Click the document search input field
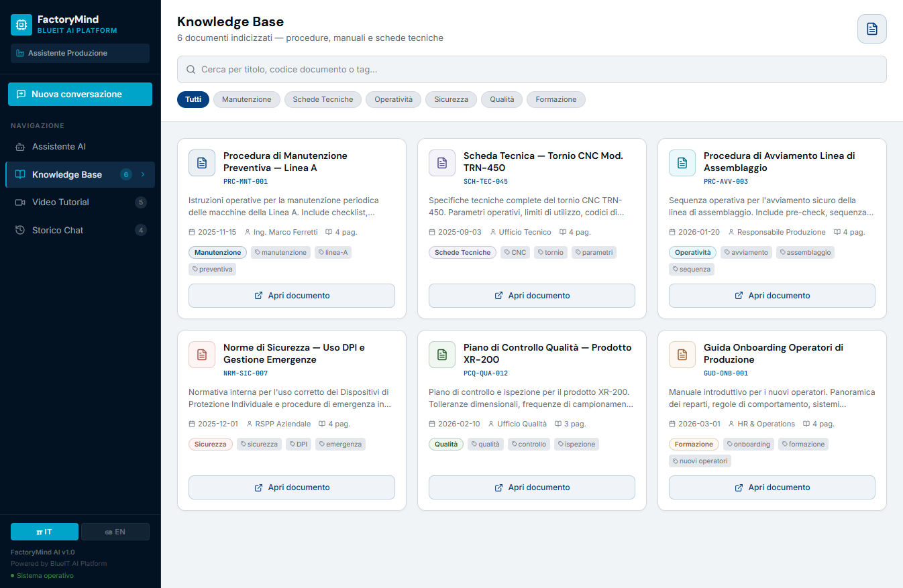 (x=532, y=69)
